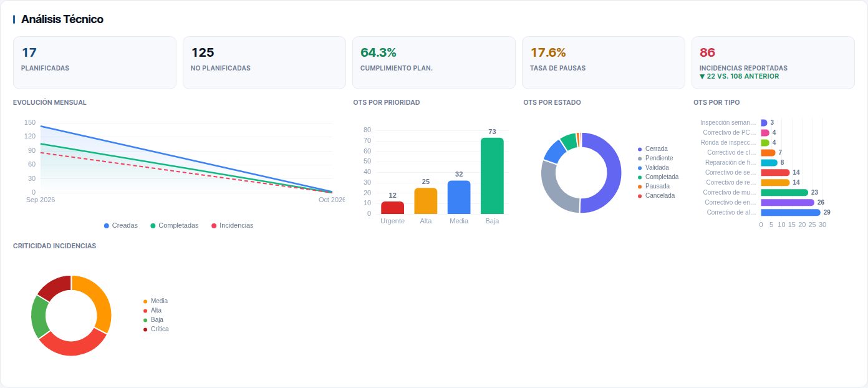Select the green 'Correctivo de mu...' bar showing 23
Image resolution: width=868 pixels, height=388 pixels.
coord(784,193)
